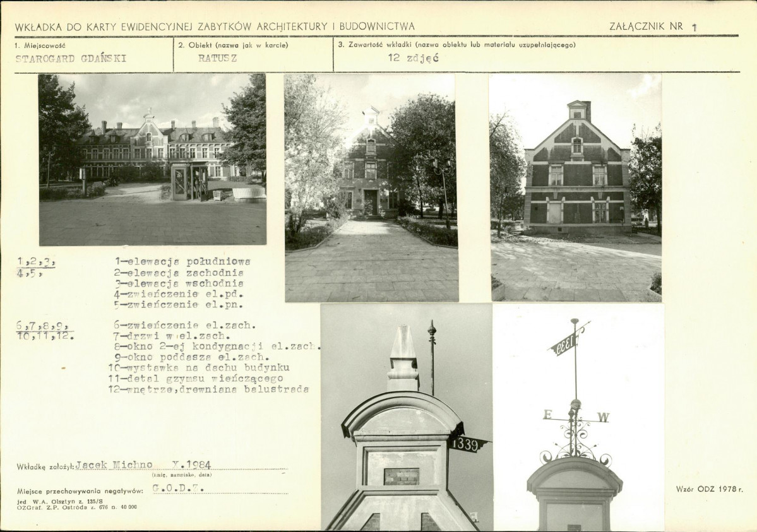Viewport: 757px width, 532px height.
Task: Select '12-wnętrze, drewniana balustrada' line
Action: coord(208,389)
